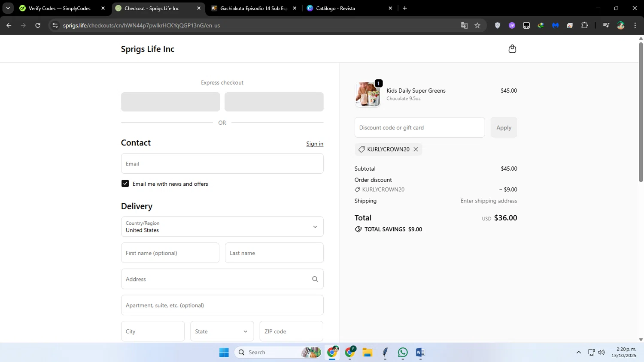The image size is (644, 362).
Task: Reload the checkout page
Action: click(38, 25)
